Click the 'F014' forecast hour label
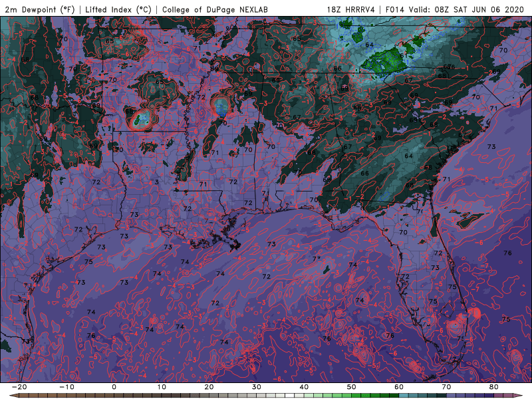This screenshot has width=532, height=399. (395, 9)
